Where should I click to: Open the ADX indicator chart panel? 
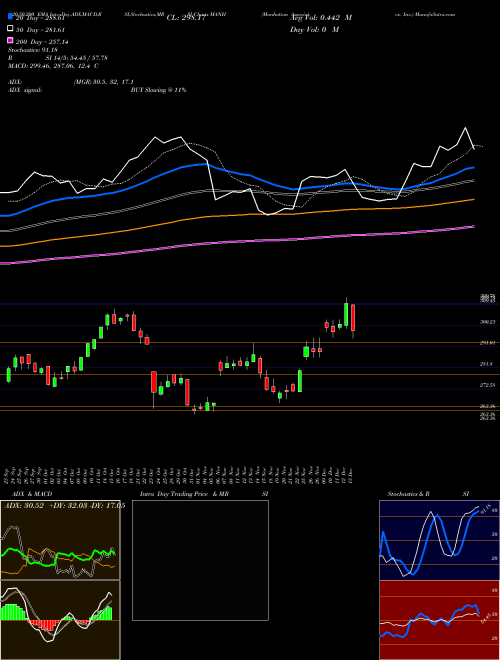(x=60, y=540)
